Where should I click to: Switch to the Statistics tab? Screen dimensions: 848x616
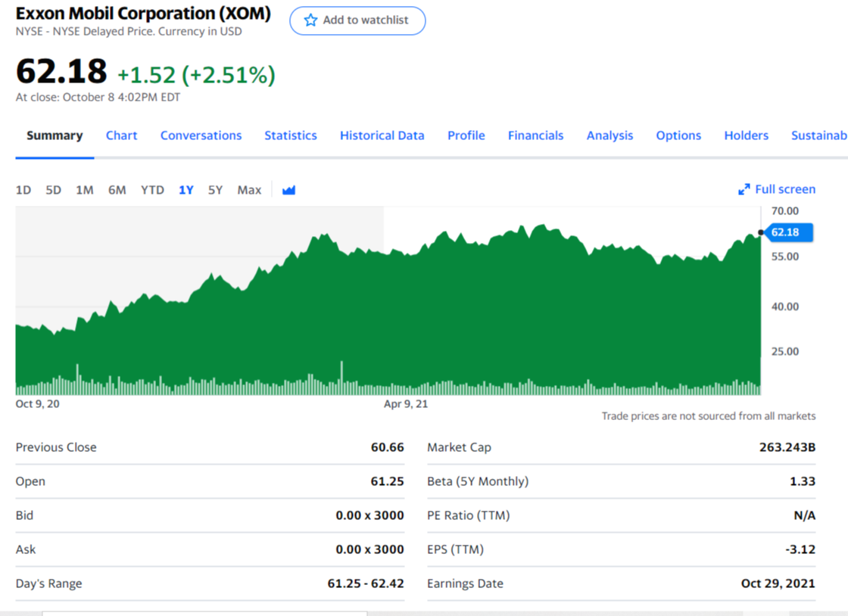291,135
